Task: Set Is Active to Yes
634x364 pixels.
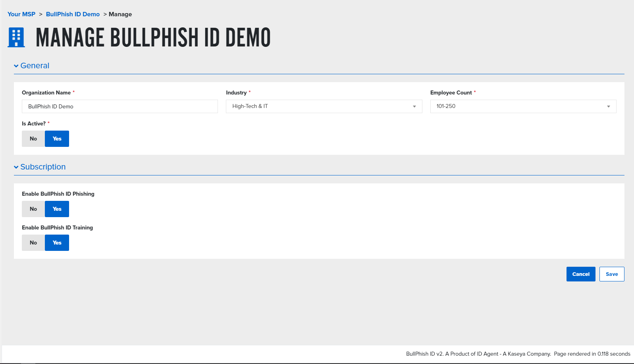Action: pos(57,139)
